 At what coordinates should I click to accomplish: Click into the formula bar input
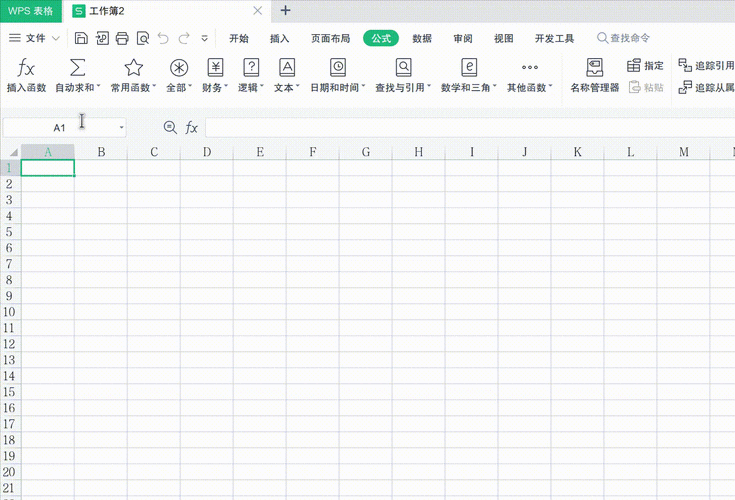point(470,127)
